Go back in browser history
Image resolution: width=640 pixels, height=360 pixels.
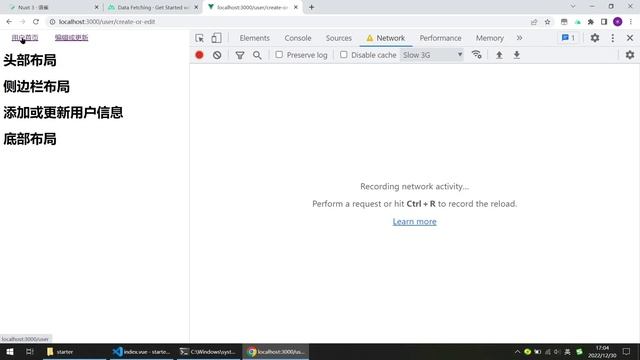pos(9,22)
